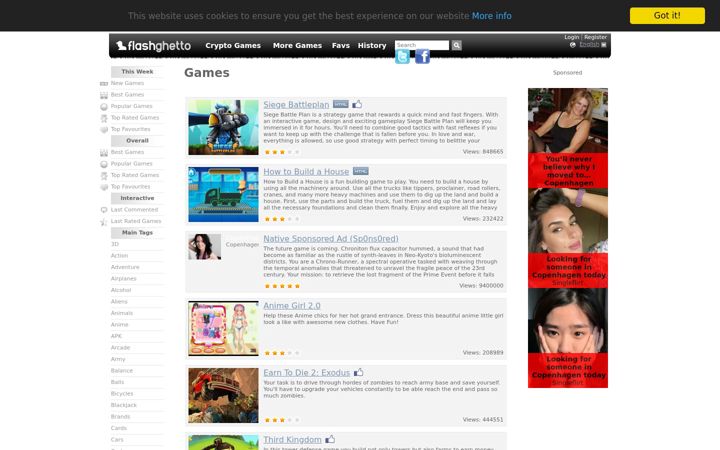Go to the Favs menu item
The width and height of the screenshot is (720, 450).
click(x=341, y=45)
